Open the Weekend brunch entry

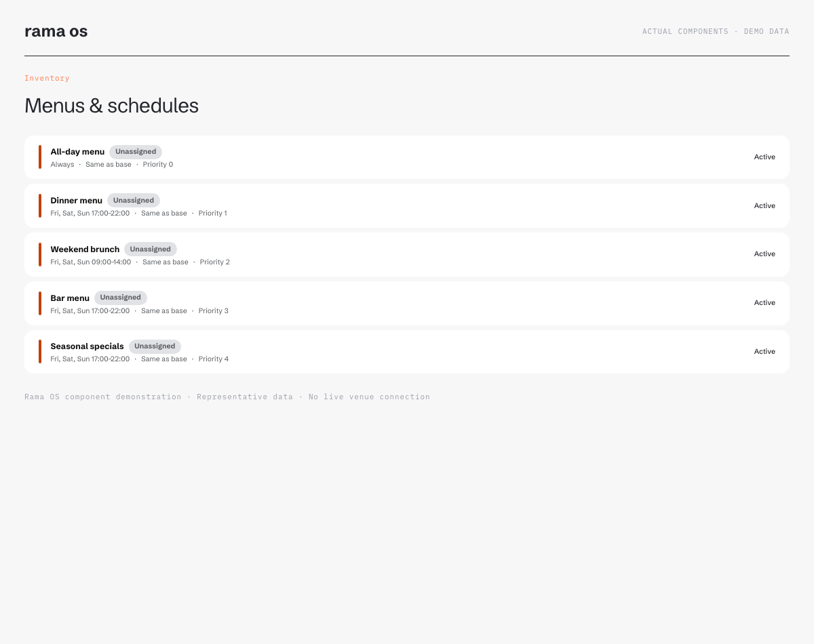[x=407, y=254]
